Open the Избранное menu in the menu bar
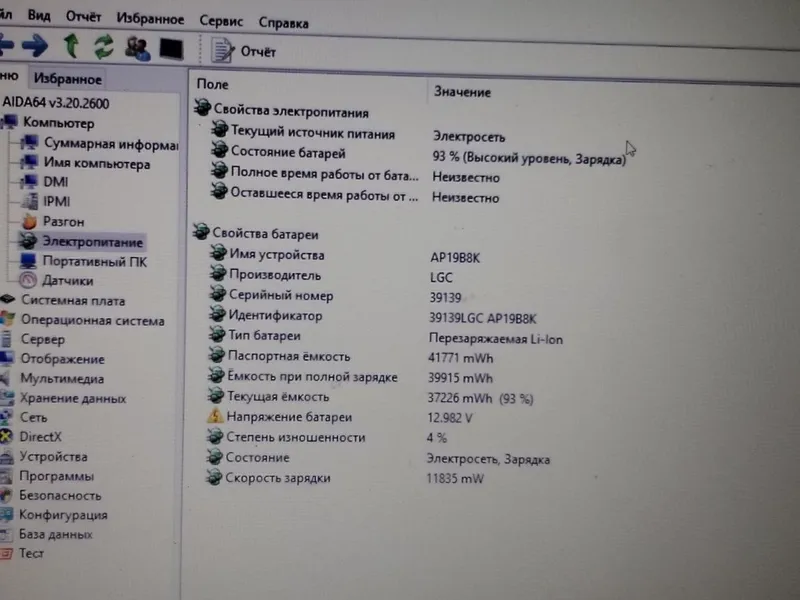This screenshot has height=600, width=800. 150,19
